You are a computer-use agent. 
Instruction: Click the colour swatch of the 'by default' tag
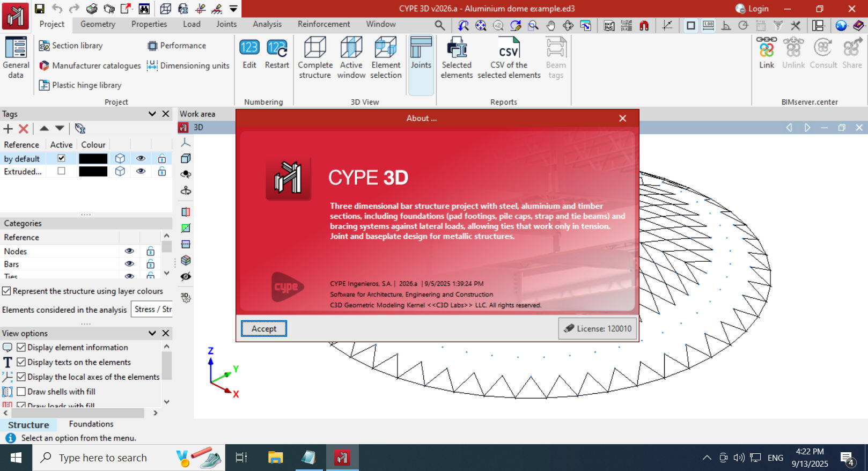click(x=93, y=158)
